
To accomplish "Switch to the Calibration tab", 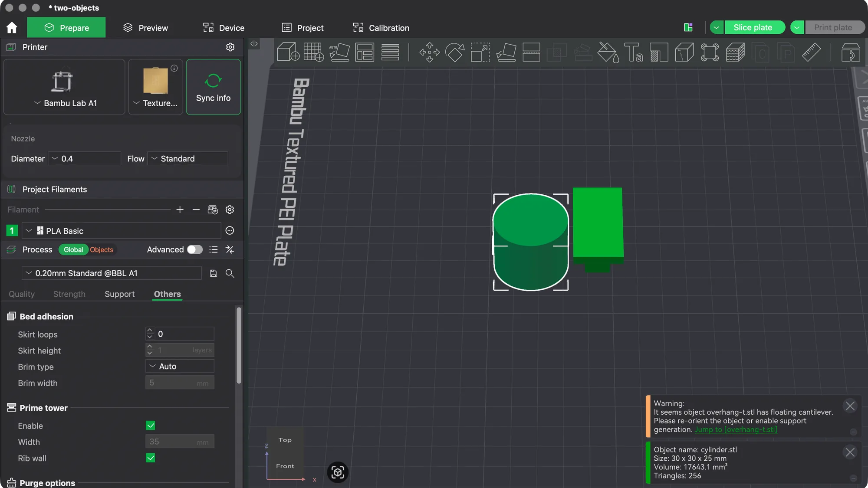I will tap(381, 28).
